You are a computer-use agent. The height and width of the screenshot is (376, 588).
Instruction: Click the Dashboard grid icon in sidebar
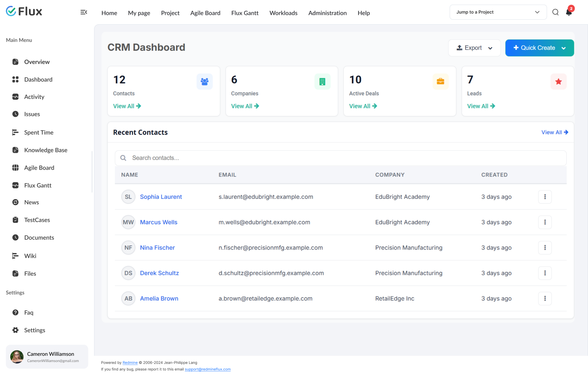(15, 79)
